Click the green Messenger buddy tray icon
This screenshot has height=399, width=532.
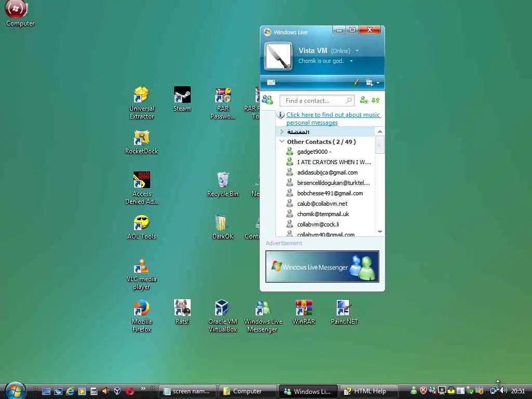coord(414,391)
